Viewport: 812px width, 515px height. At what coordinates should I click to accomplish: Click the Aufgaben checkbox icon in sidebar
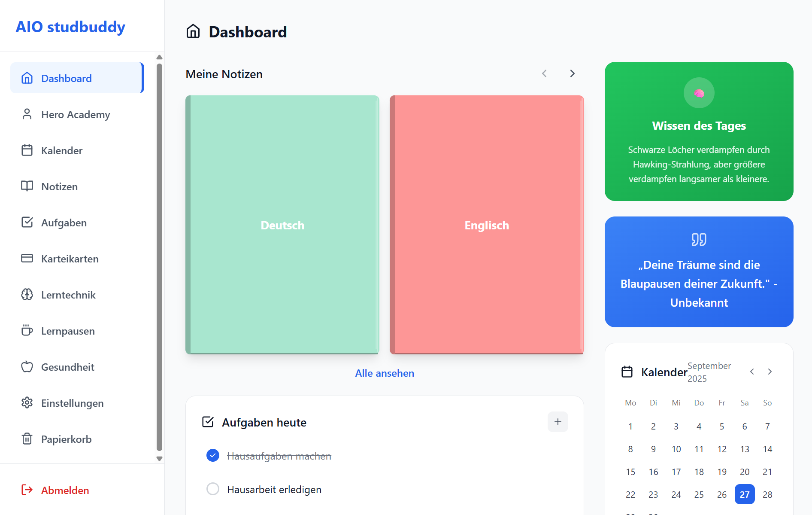tap(27, 222)
